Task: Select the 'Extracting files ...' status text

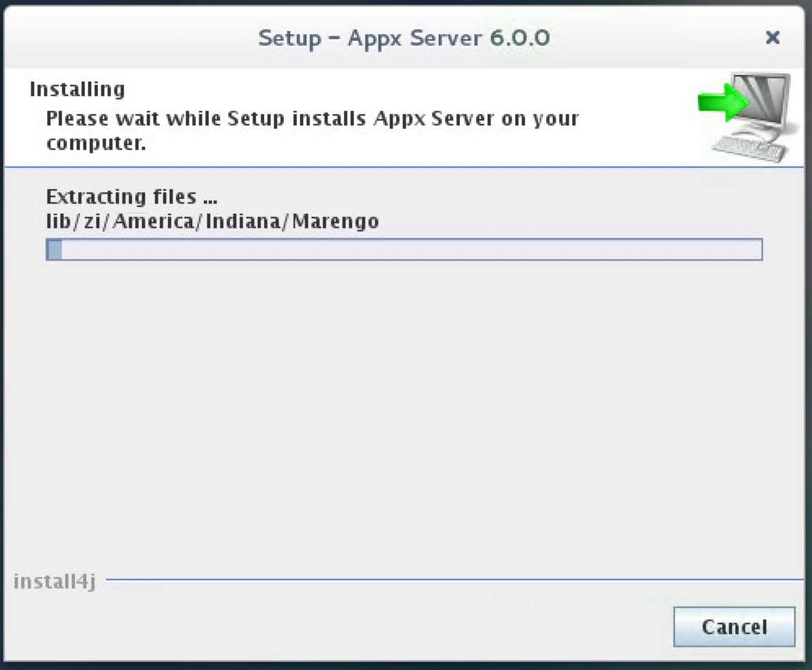Action: [131, 196]
